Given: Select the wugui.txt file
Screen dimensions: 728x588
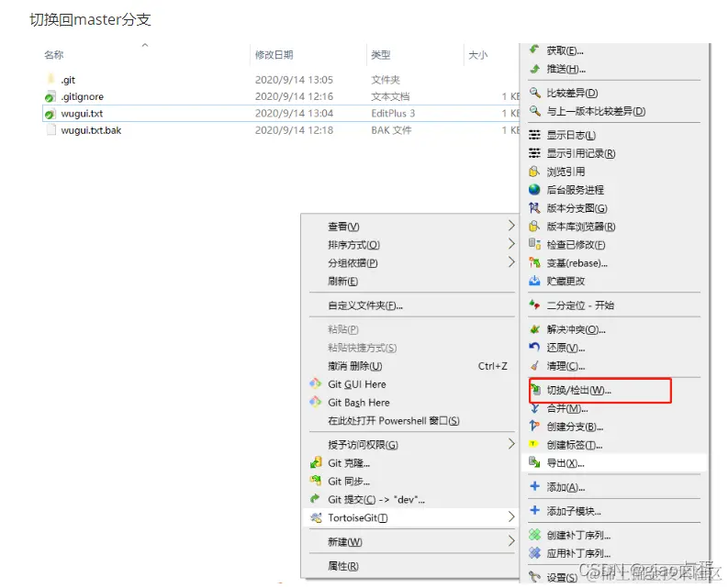Looking at the screenshot, I should coord(281,113).
